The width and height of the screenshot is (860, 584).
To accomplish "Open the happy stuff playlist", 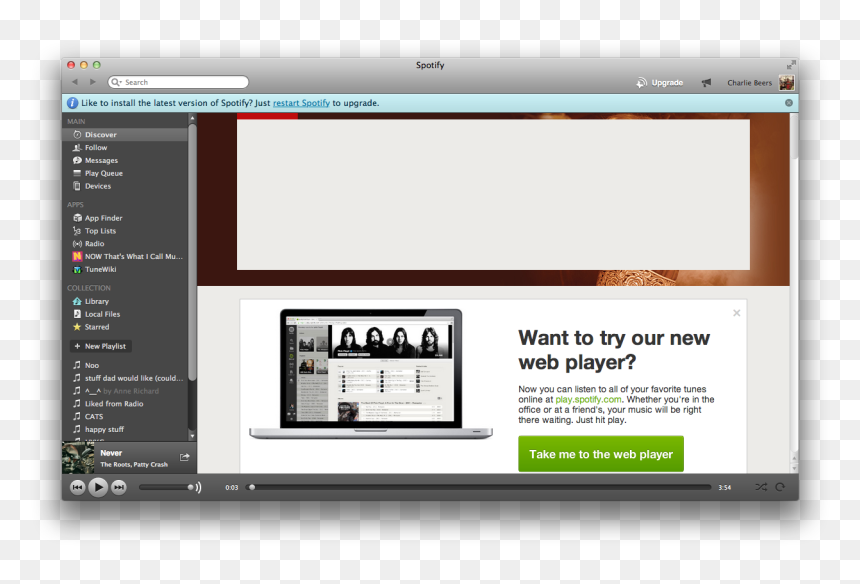I will coord(126,429).
